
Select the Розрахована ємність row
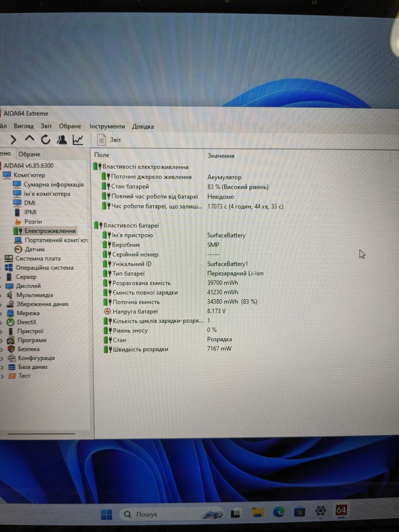click(171, 283)
